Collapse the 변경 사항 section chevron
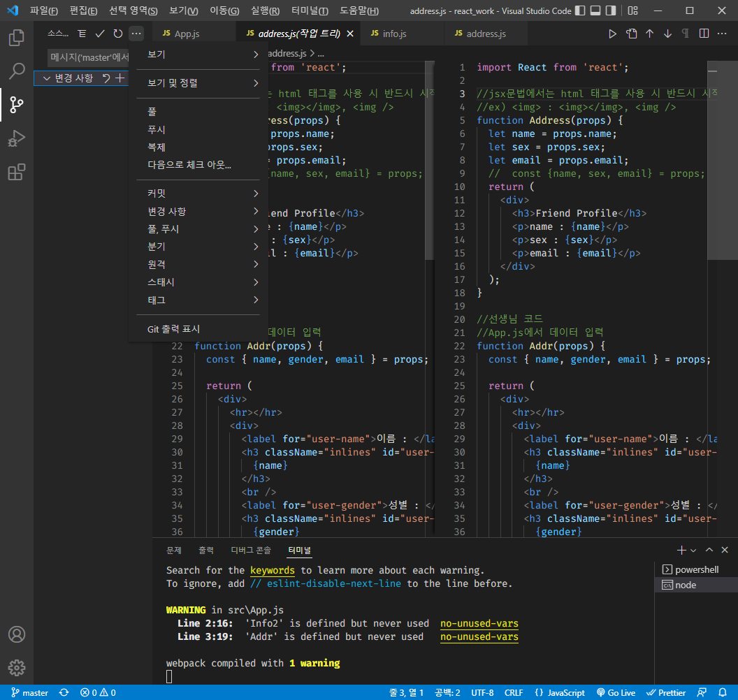The height and width of the screenshot is (700, 738). click(47, 78)
